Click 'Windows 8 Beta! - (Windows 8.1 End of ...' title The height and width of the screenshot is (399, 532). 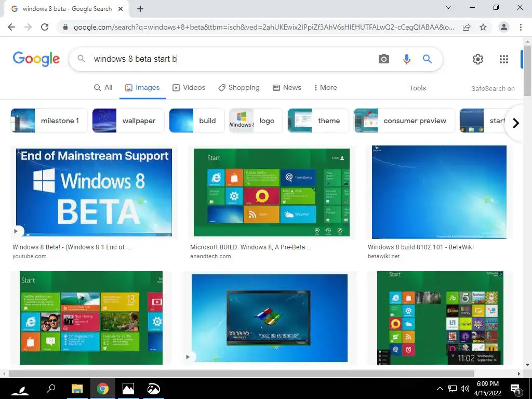point(72,247)
